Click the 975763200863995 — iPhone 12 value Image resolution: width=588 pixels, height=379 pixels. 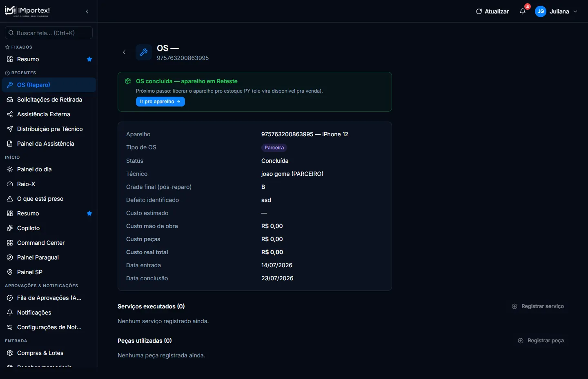click(305, 134)
